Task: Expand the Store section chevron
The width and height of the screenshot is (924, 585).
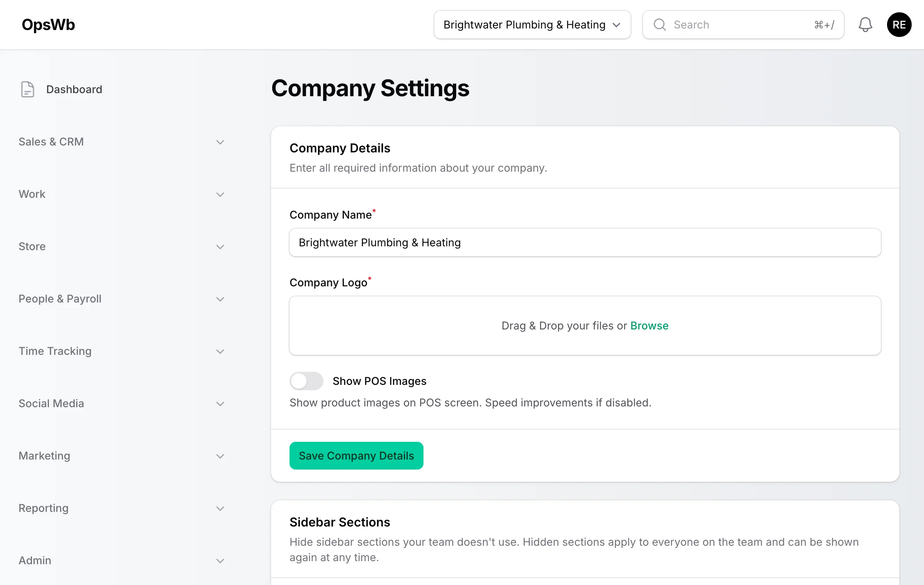Action: click(220, 247)
